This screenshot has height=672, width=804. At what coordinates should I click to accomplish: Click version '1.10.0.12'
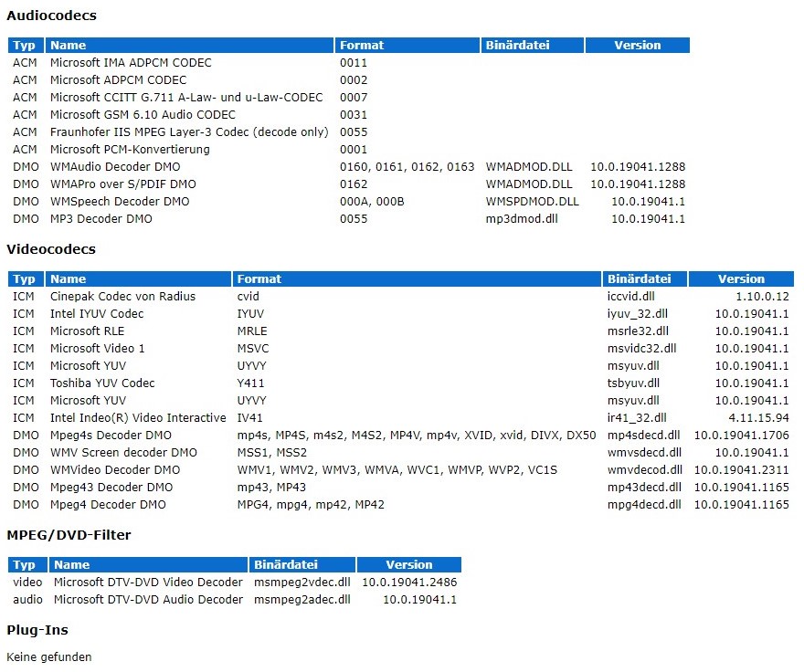tap(762, 296)
